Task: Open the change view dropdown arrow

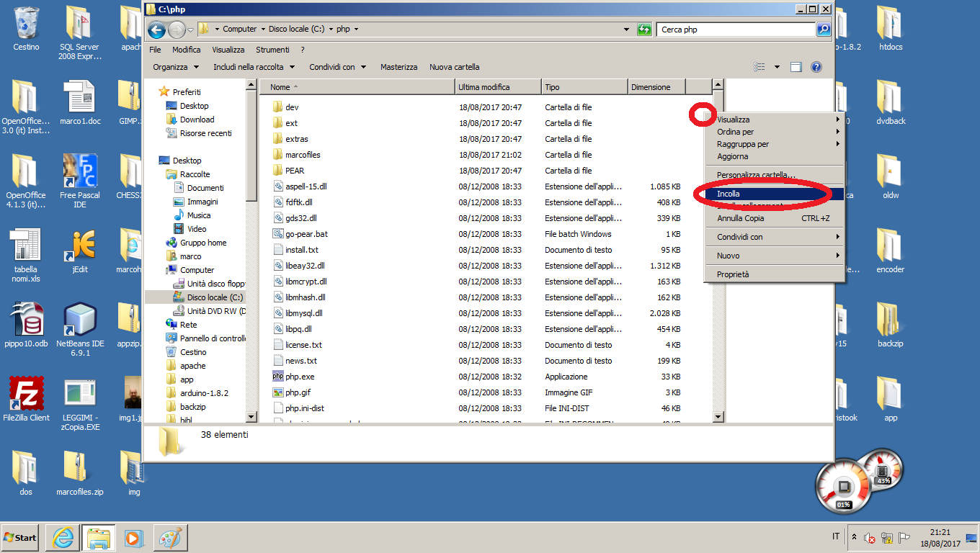Action: click(x=777, y=67)
